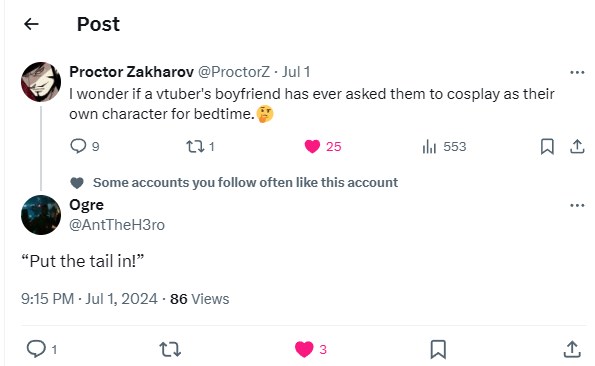Repost Ogre's reply
Viewport: 595px width, 366px height.
[x=170, y=349]
